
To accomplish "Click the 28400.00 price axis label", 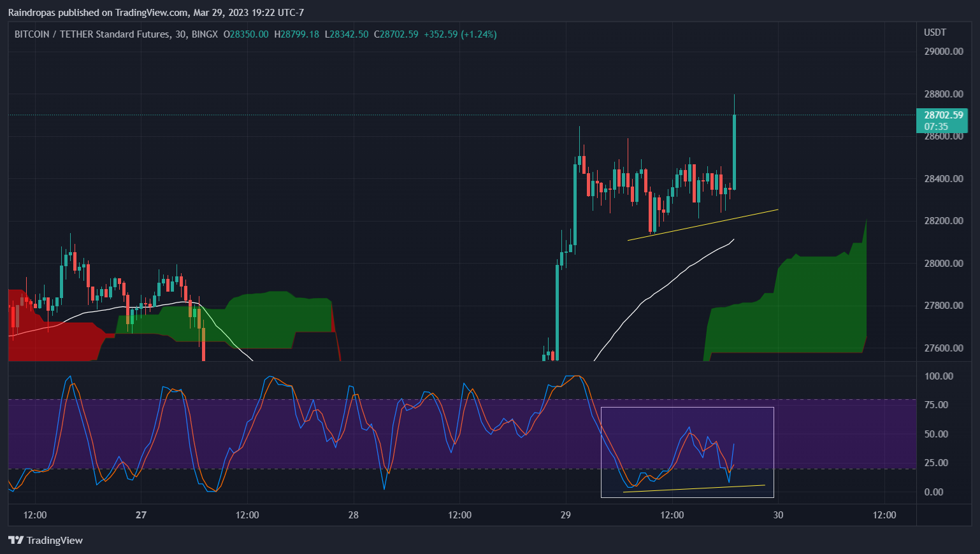I will (x=944, y=178).
